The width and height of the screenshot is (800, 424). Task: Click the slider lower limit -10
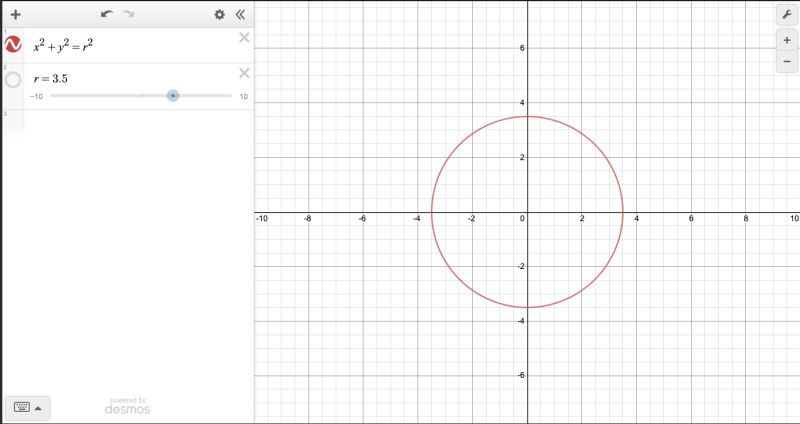[36, 96]
